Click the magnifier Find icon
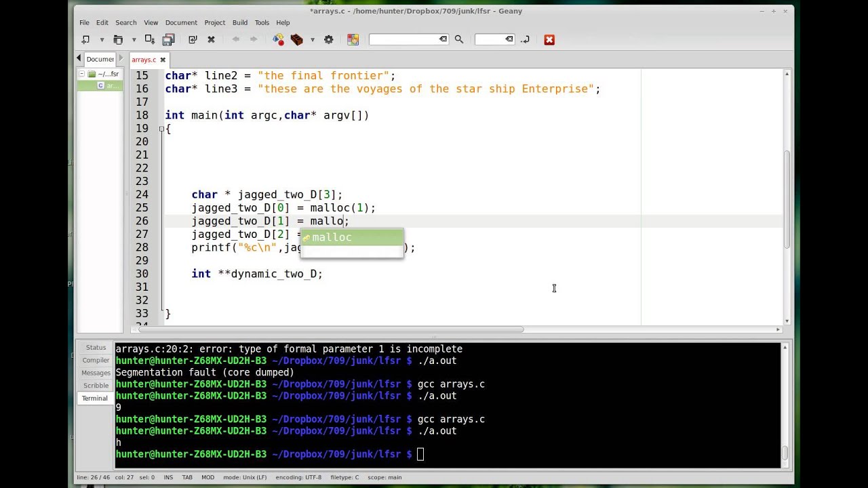 pos(459,39)
